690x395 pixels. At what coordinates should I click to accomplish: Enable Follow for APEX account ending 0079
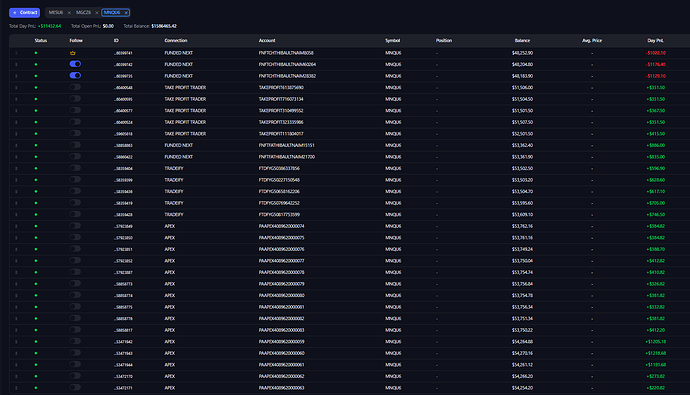tap(75, 283)
